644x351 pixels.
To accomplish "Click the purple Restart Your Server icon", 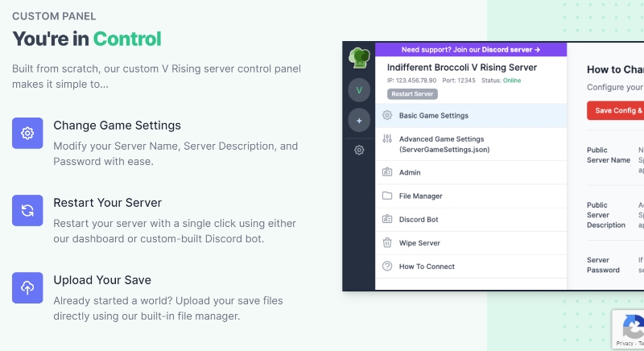I will click(x=27, y=210).
